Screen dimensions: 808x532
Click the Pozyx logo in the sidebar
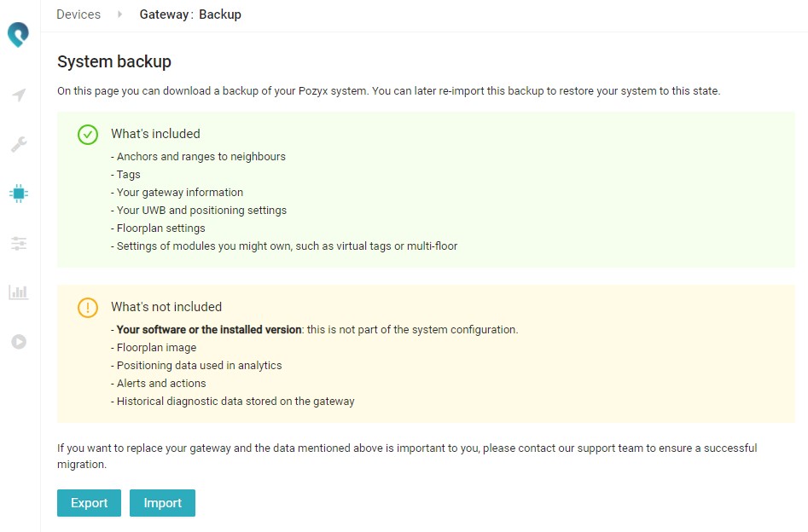pos(18,35)
